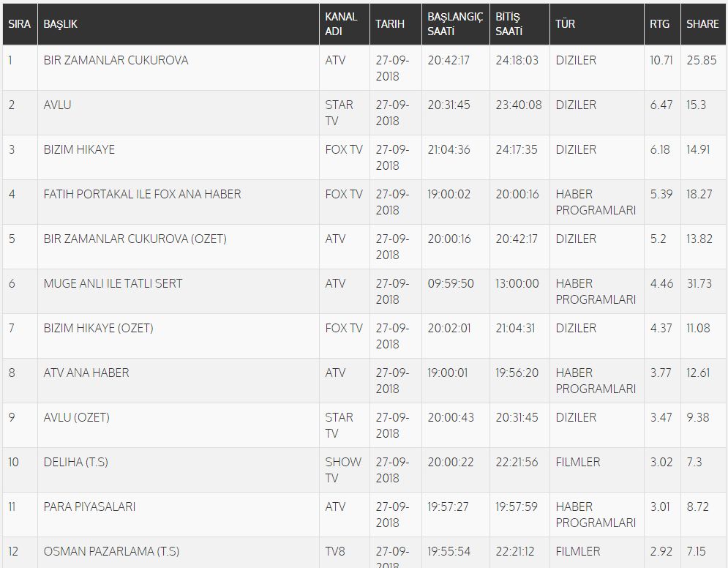Select the BIZIM HIKAYE row 3 title

[x=79, y=149]
